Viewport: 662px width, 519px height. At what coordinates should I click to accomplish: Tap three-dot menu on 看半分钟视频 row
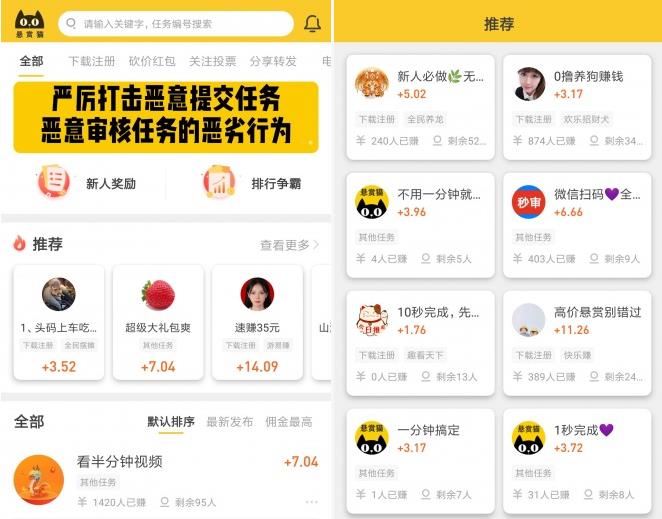312,502
